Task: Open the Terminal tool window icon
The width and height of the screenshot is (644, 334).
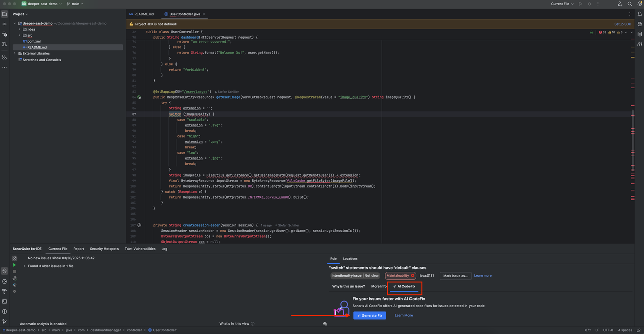Action: click(x=4, y=301)
